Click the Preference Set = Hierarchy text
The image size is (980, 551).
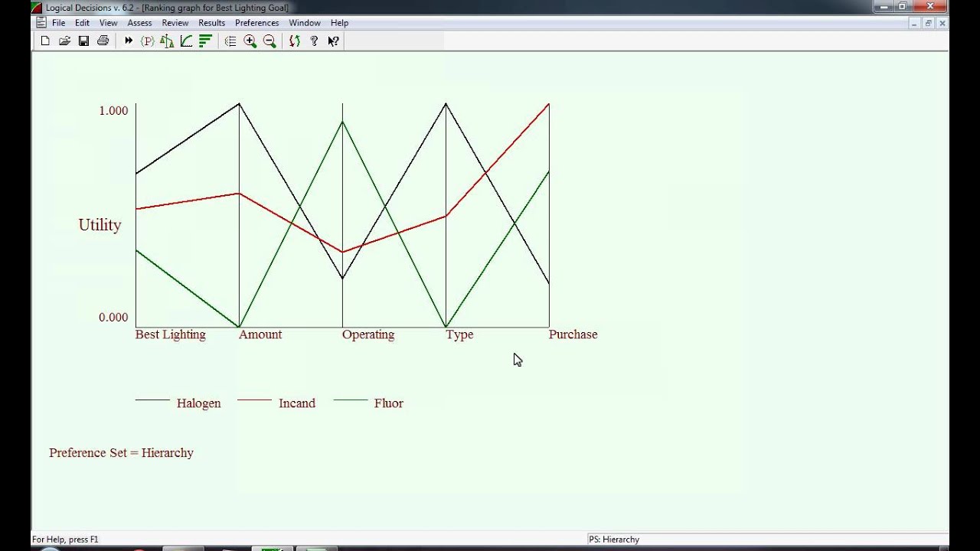click(x=122, y=453)
